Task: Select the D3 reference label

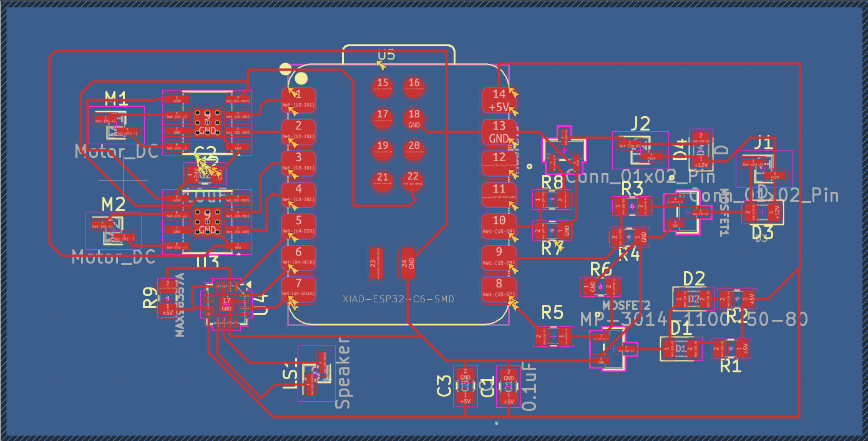Action: [763, 233]
